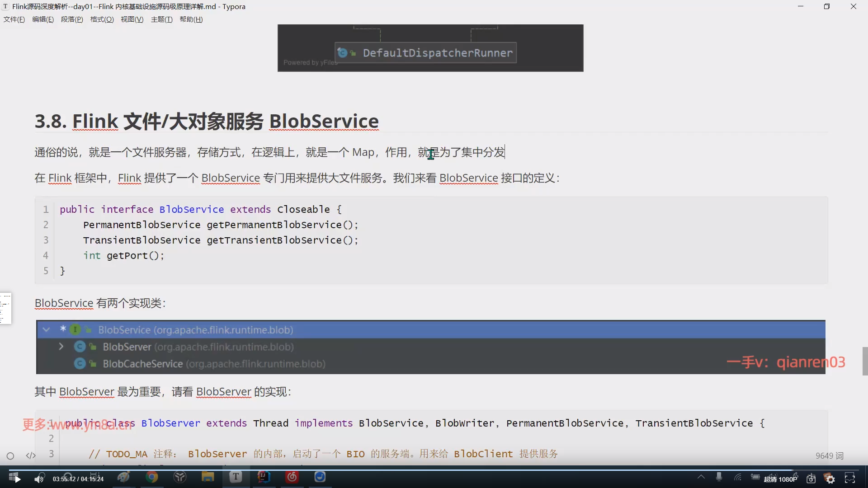The width and height of the screenshot is (868, 488).
Task: Open the 主题(T) menu
Action: point(161,19)
